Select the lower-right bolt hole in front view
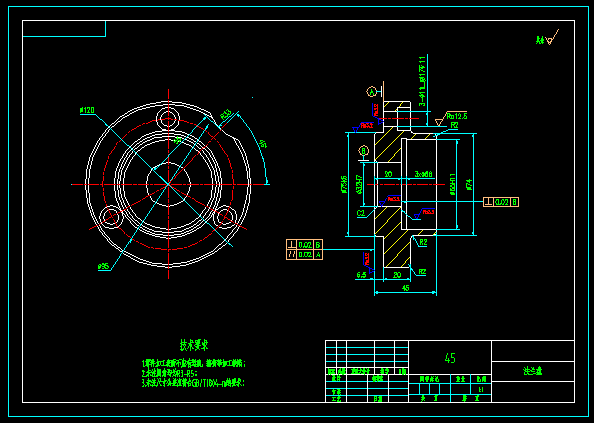This screenshot has width=594, height=423. point(226,217)
